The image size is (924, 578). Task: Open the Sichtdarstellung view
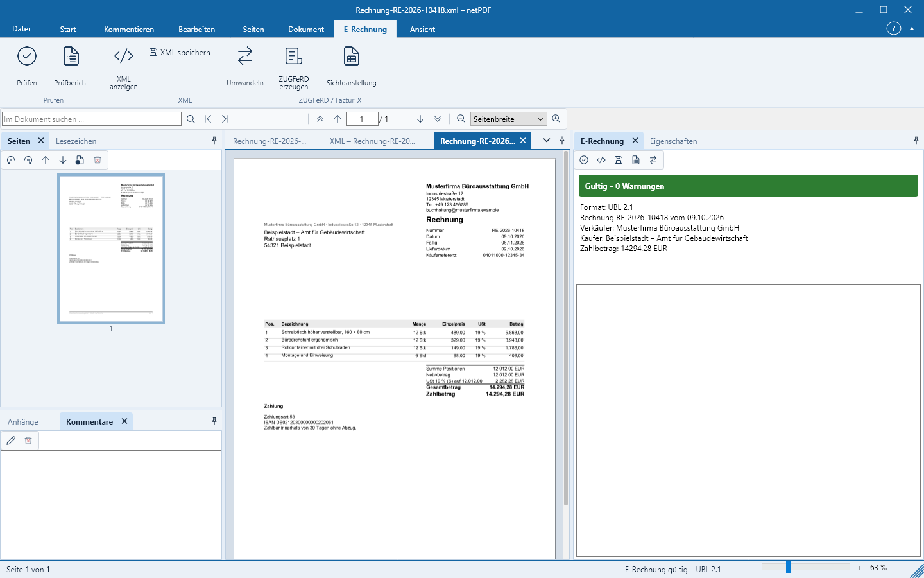tap(352, 66)
